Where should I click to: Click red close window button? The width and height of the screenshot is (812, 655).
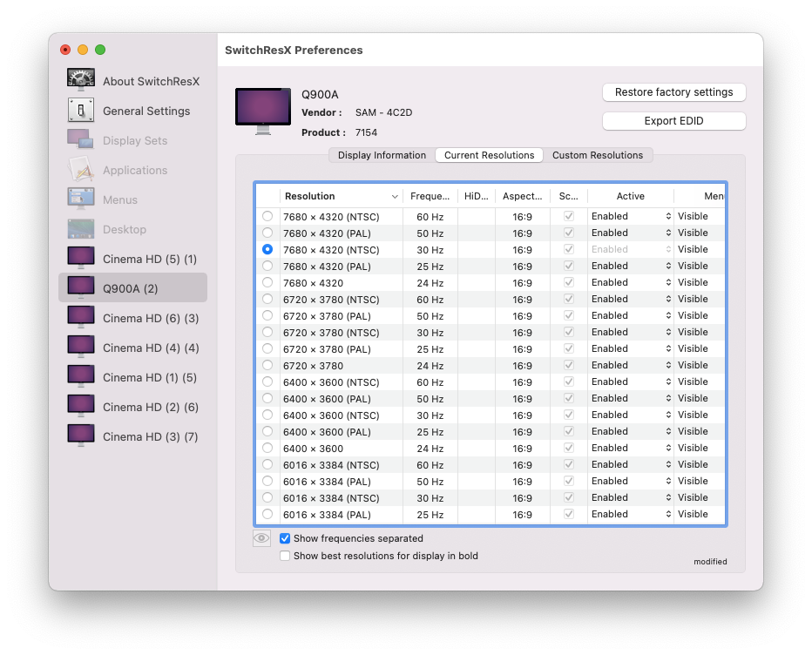[65, 50]
